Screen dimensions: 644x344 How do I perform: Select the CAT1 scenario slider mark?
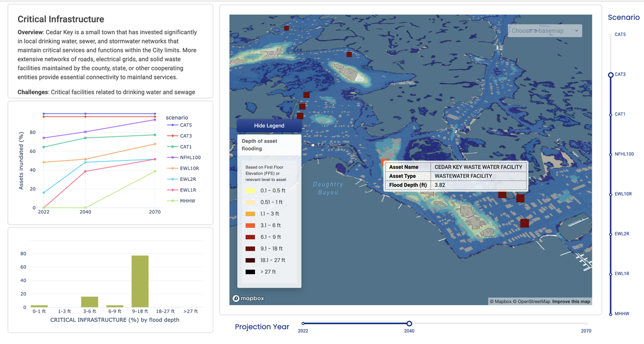(610, 114)
